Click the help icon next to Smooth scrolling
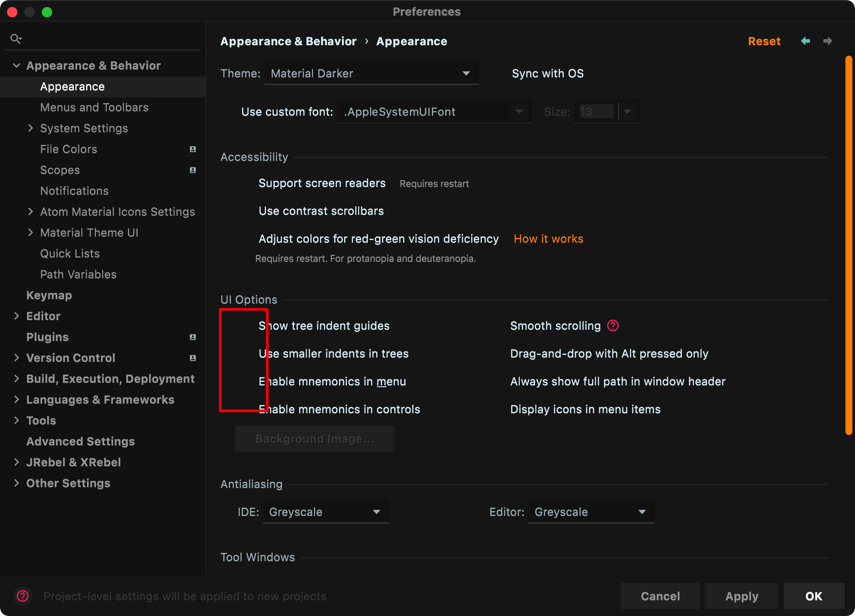The height and width of the screenshot is (616, 855). [x=612, y=325]
